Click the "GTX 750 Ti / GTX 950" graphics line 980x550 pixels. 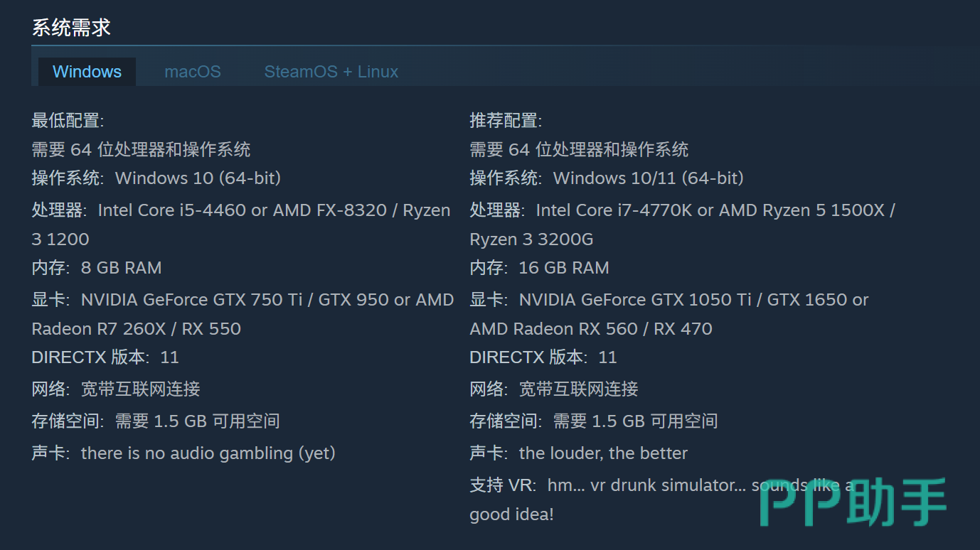[243, 300]
